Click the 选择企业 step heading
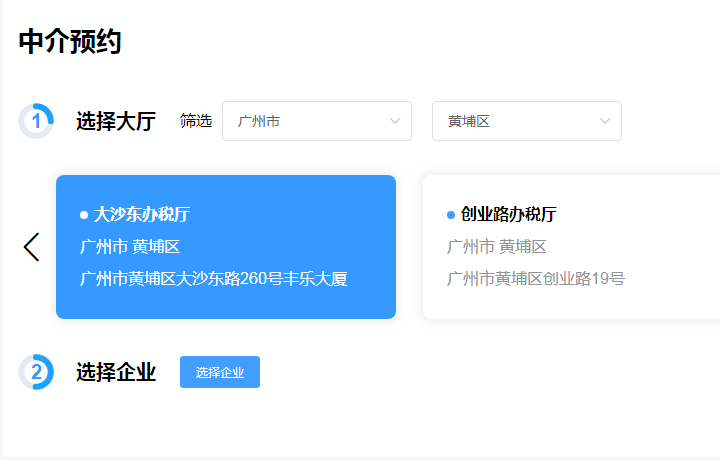720x460 pixels. [116, 372]
